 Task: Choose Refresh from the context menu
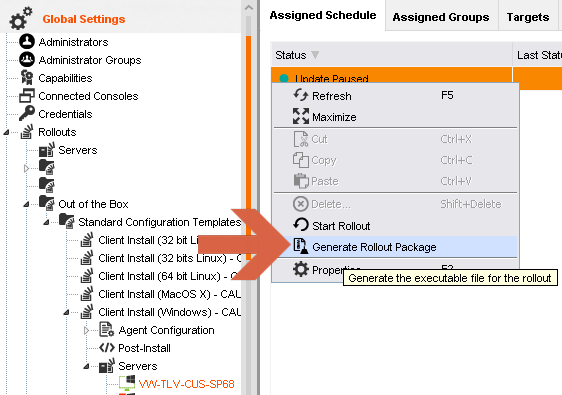click(x=395, y=96)
